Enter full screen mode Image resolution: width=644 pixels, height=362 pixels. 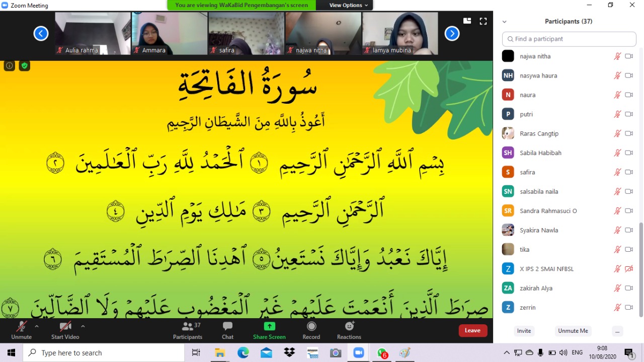pos(483,21)
